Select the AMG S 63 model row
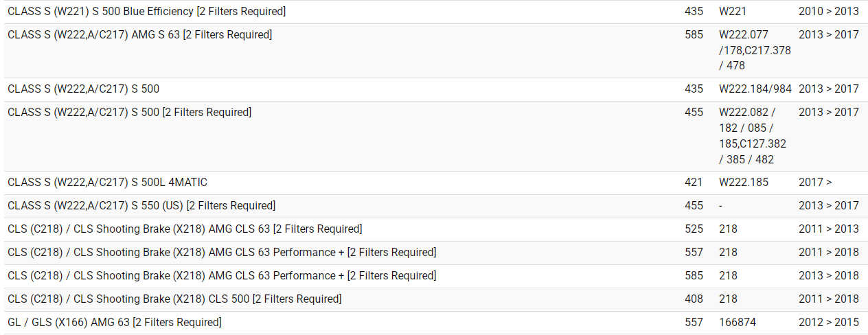The width and height of the screenshot is (868, 335). coord(139,35)
